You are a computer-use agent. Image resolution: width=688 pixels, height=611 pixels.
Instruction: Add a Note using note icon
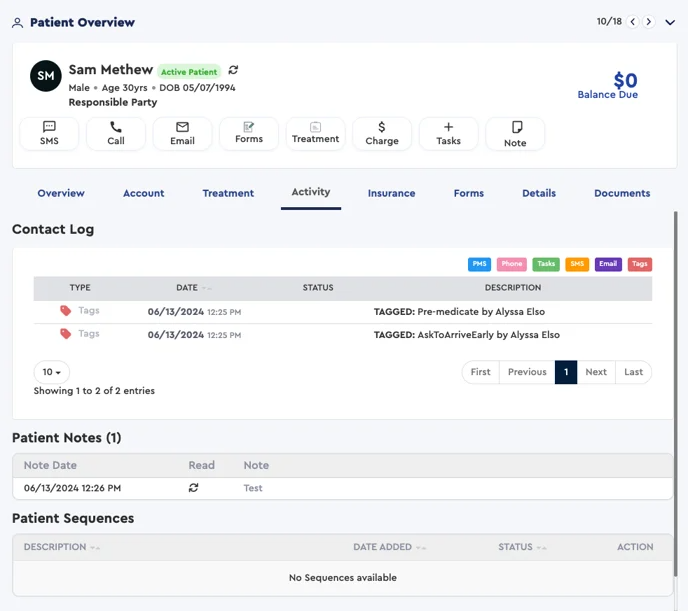(x=515, y=134)
